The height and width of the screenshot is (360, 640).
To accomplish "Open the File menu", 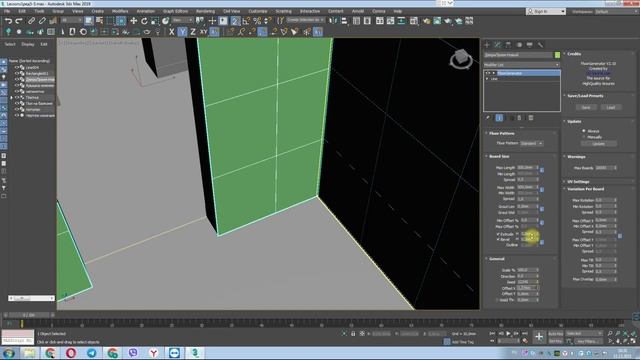I will coord(7,11).
